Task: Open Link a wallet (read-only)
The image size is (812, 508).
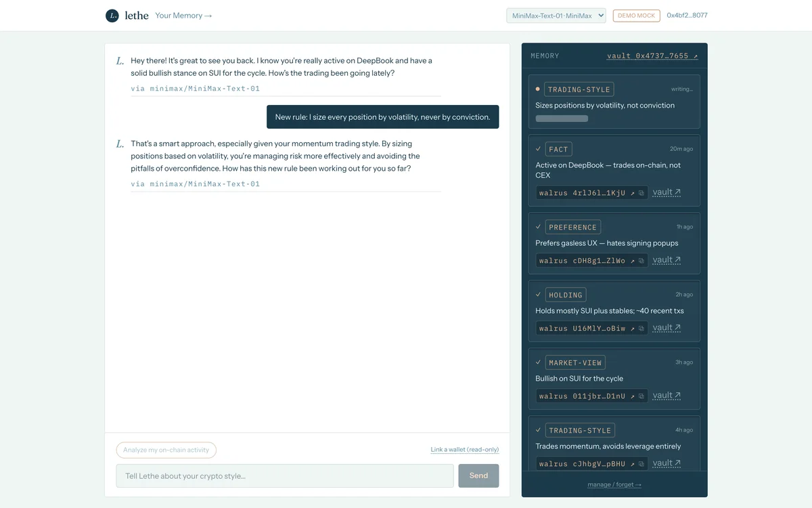Action: [465, 450]
